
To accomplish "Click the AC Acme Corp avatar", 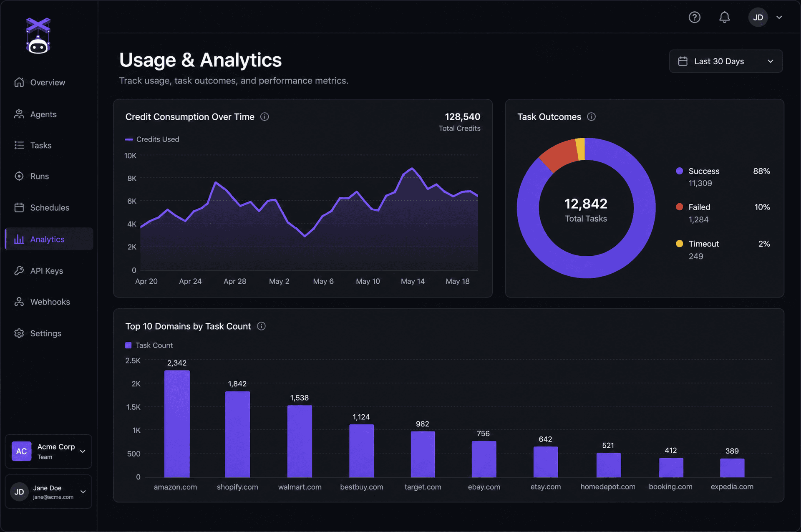I will click(21, 451).
